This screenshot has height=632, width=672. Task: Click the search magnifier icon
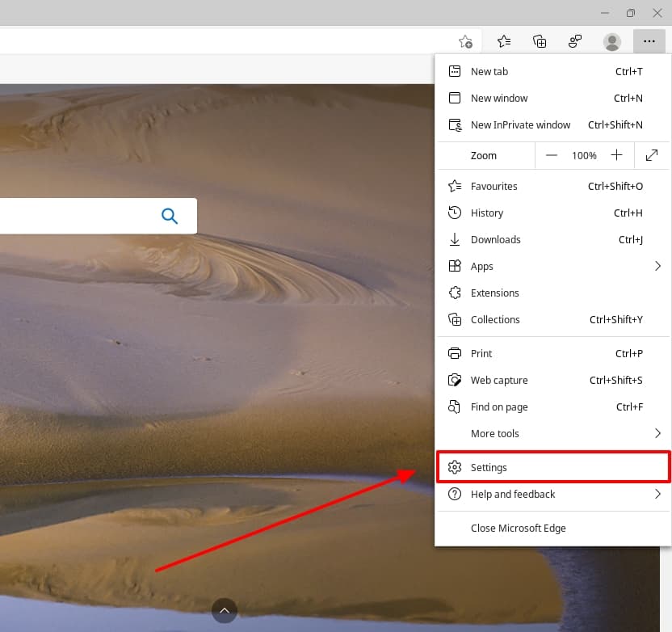click(170, 216)
